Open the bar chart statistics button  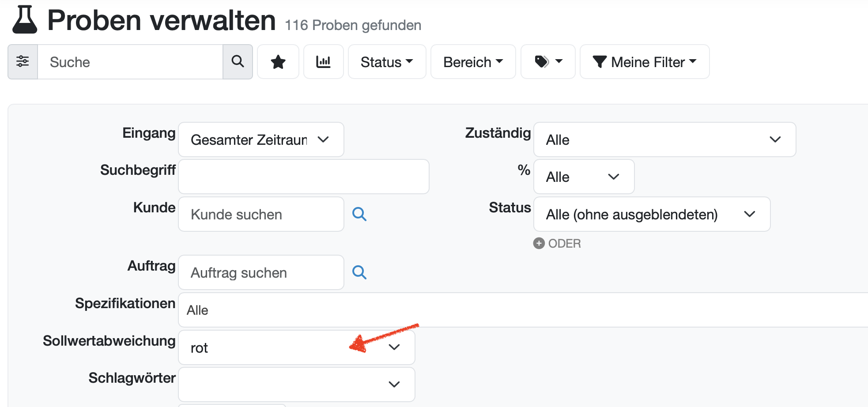323,62
